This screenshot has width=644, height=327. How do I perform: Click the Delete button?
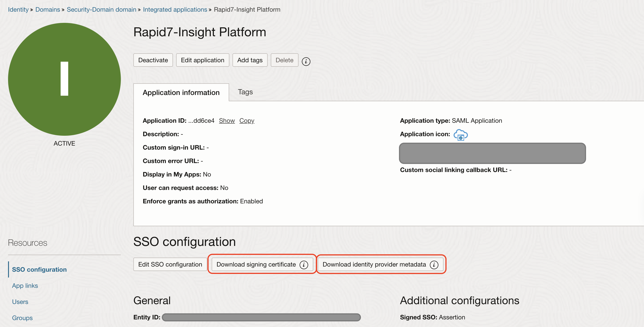[x=284, y=60]
